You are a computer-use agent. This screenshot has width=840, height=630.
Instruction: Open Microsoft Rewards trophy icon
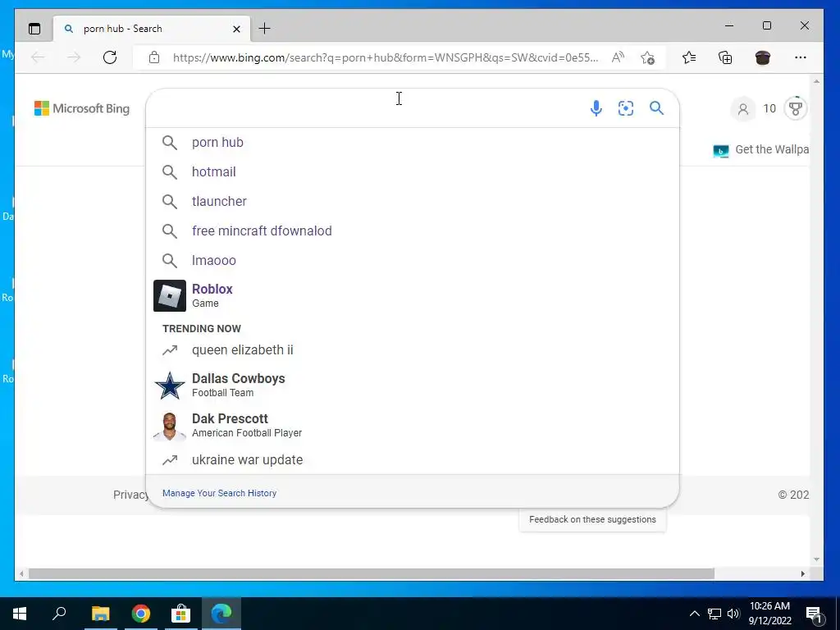tap(796, 109)
